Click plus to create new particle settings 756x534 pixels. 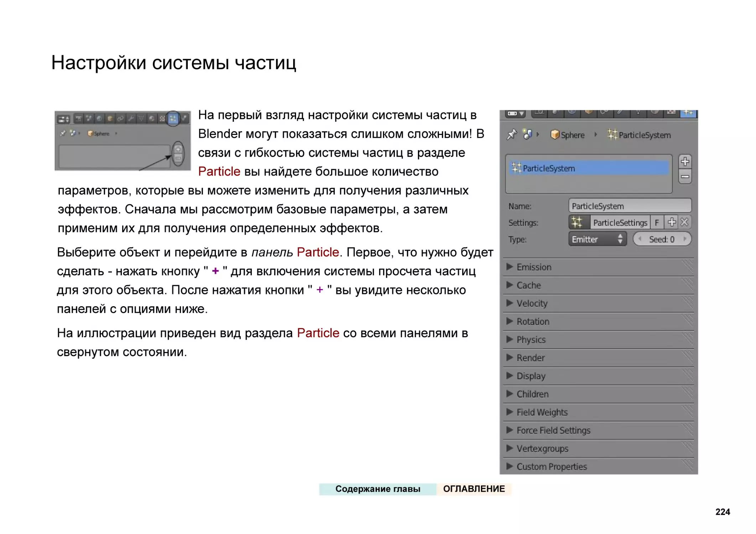coord(671,222)
